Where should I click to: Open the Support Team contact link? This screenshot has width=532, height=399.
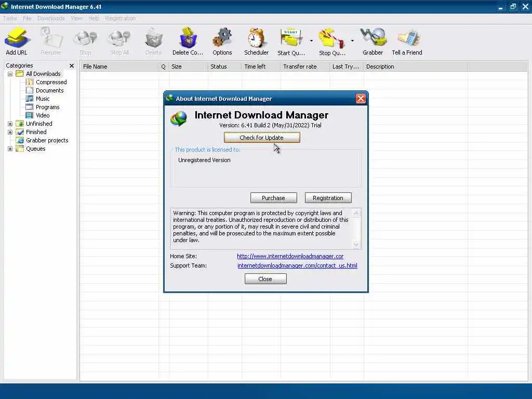tap(297, 265)
